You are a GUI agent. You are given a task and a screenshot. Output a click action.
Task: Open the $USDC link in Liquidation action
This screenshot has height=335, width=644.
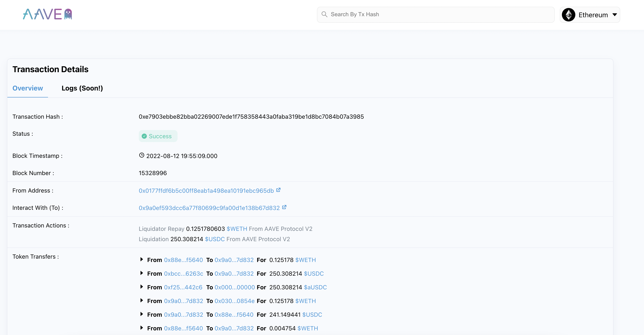click(215, 239)
